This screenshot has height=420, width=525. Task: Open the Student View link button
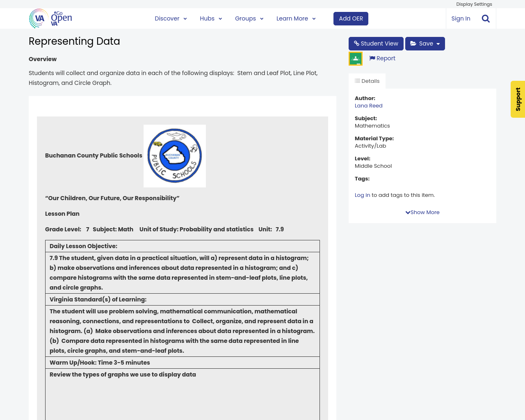click(x=376, y=43)
